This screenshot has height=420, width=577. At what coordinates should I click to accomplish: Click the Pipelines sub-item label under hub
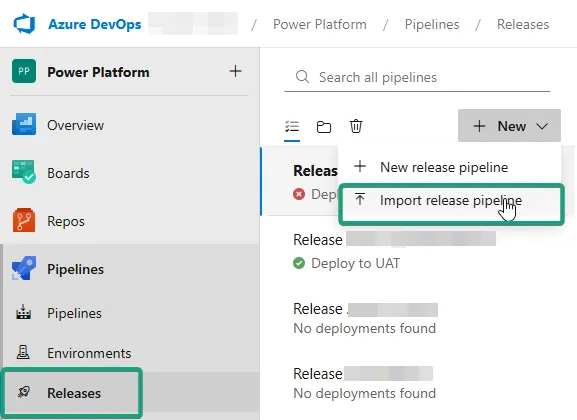click(x=74, y=313)
